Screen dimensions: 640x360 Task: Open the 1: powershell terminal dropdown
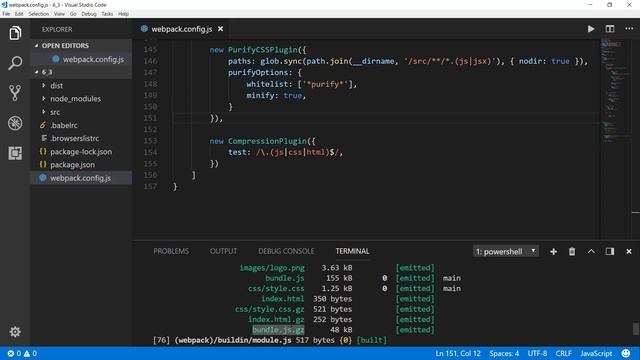[505, 251]
